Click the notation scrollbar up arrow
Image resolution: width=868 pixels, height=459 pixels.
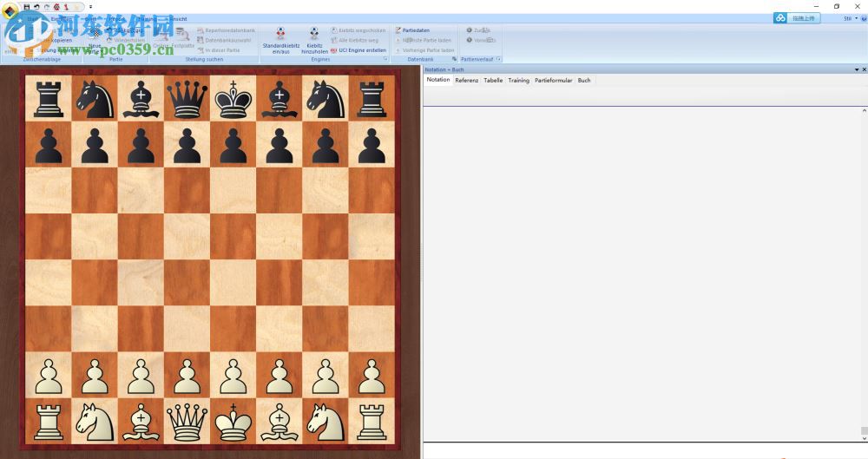click(x=865, y=111)
